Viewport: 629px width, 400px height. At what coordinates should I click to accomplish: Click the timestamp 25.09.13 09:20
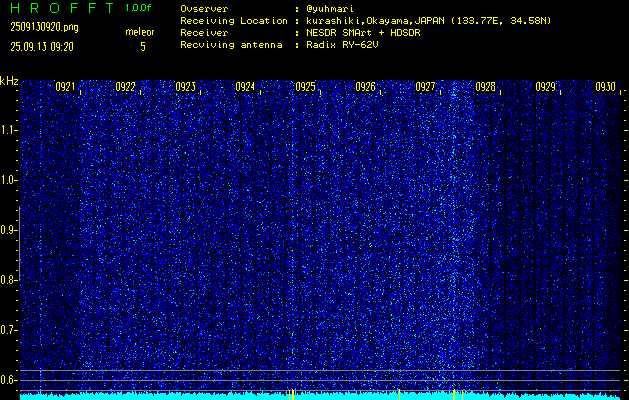42,47
